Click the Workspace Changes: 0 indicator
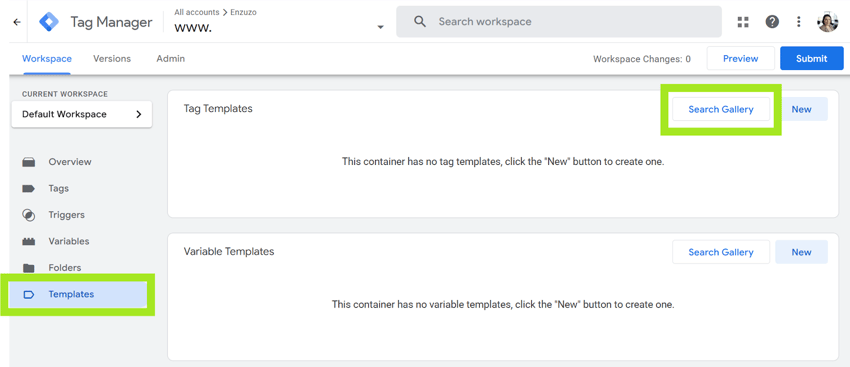This screenshot has height=367, width=850. 642,59
